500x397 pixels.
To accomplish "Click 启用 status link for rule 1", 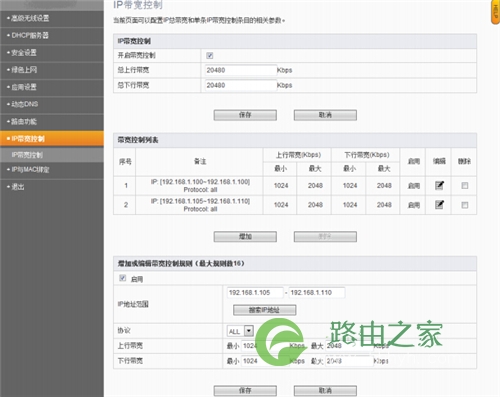I will click(x=414, y=186).
